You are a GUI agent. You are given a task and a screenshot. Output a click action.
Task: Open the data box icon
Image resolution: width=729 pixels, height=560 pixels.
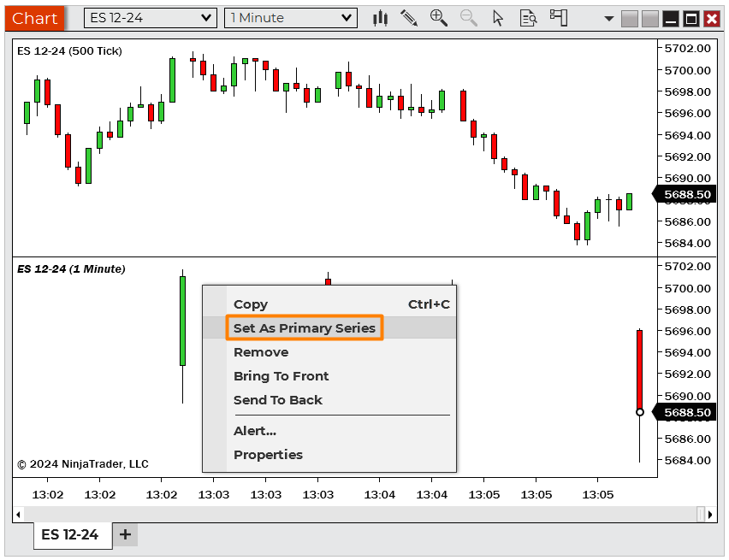click(x=528, y=18)
